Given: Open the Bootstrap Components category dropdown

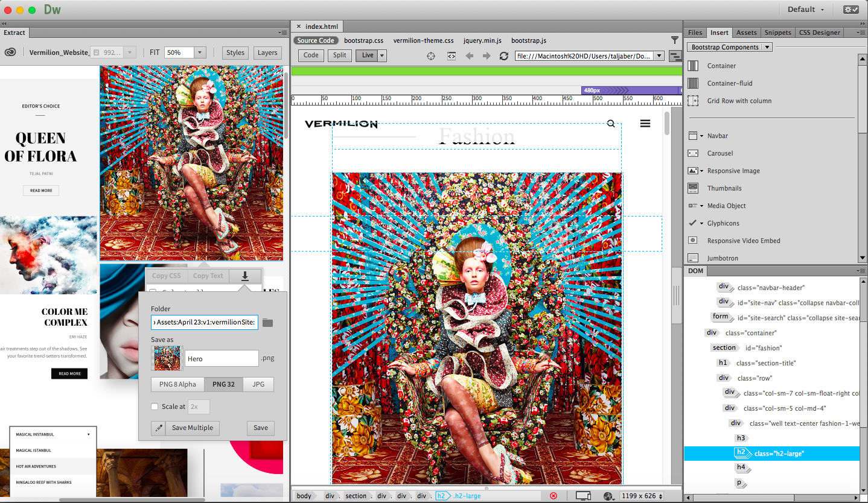Looking at the screenshot, I should 730,47.
